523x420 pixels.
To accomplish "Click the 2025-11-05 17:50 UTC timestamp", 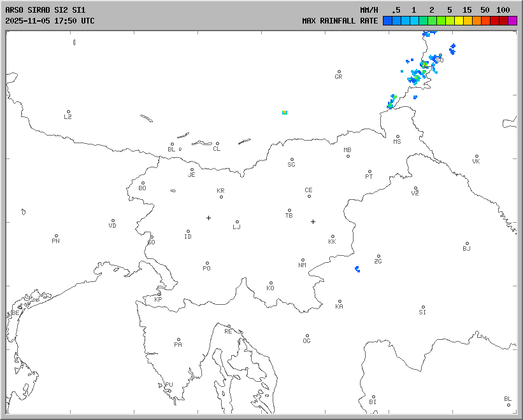I will [x=50, y=21].
